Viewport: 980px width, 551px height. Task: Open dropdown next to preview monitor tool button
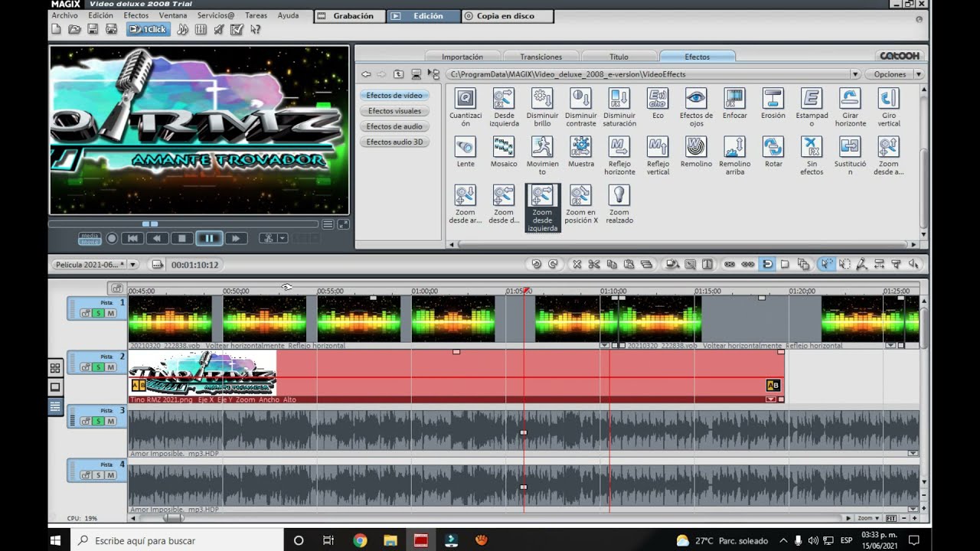pyautogui.click(x=283, y=238)
